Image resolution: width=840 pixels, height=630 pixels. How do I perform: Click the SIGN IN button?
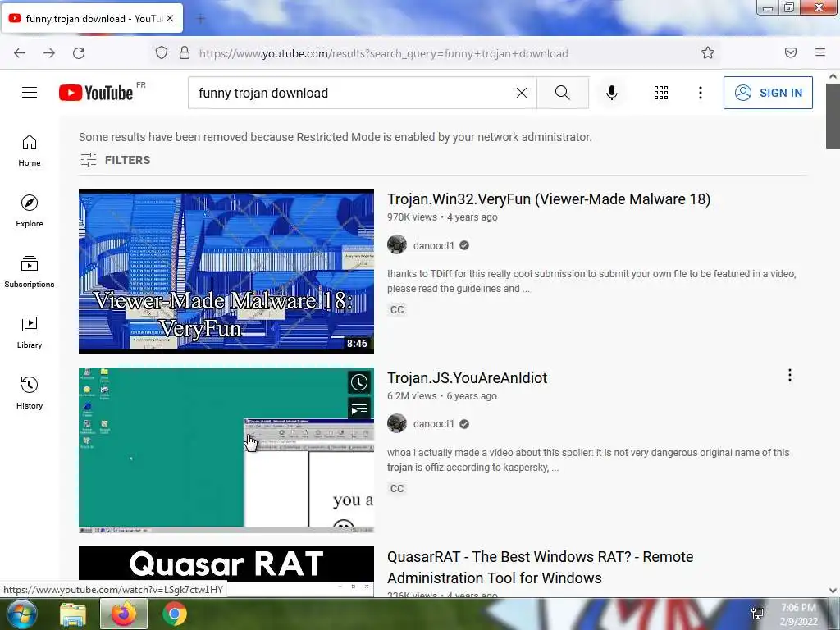768,93
